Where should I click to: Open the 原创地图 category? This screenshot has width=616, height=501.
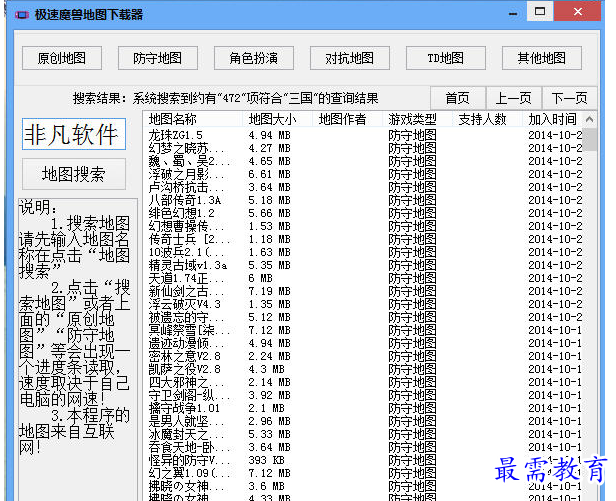62,58
